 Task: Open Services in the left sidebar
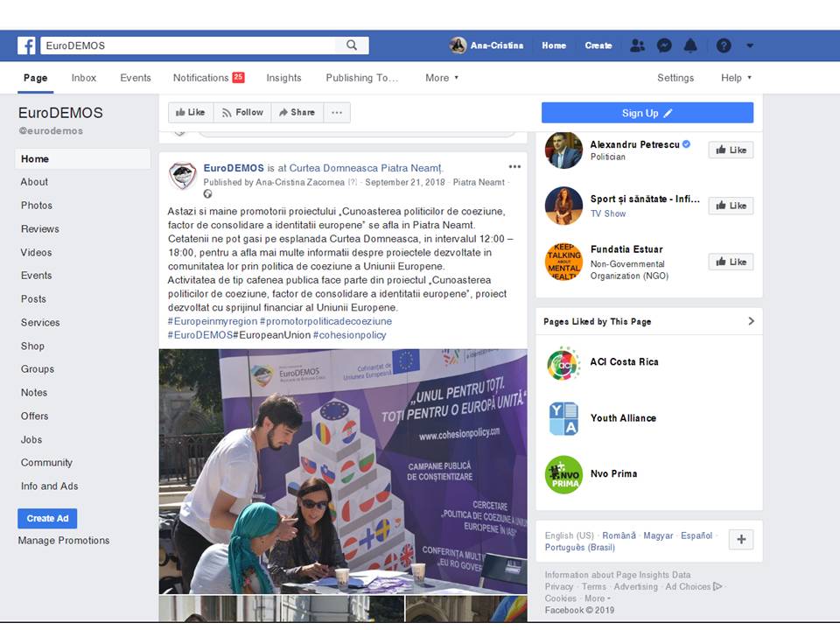point(40,323)
